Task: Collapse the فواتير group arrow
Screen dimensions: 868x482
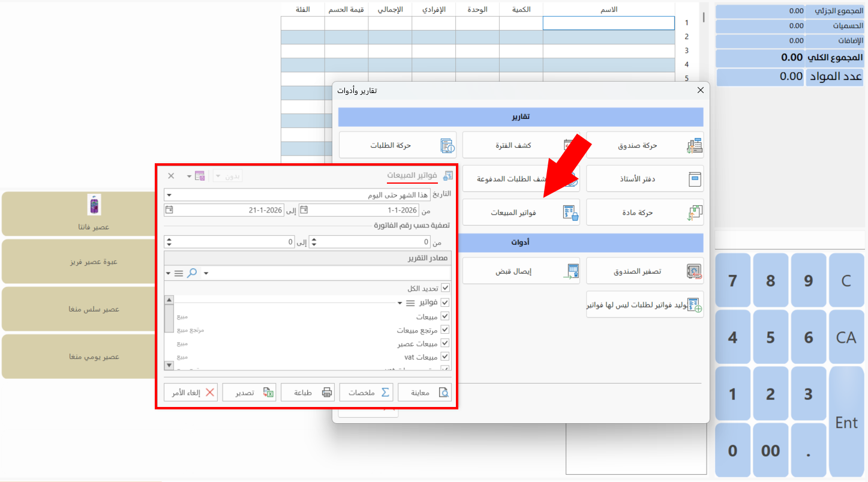Action: point(400,303)
